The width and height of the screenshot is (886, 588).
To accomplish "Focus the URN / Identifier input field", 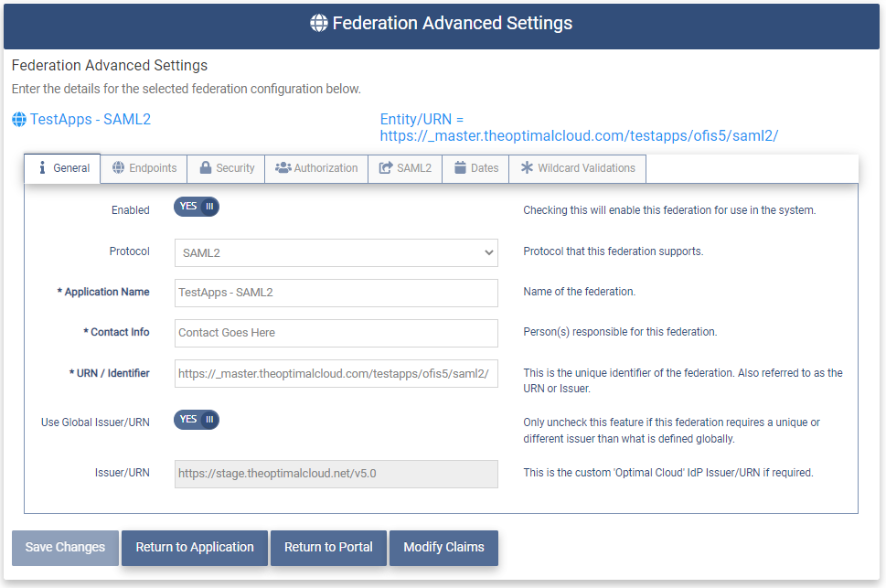I will tap(336, 374).
